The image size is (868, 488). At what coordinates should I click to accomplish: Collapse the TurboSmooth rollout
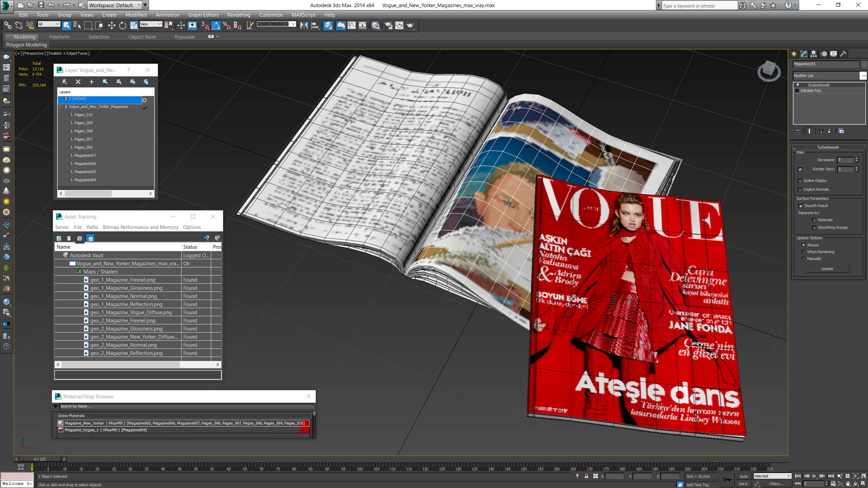pyautogui.click(x=828, y=147)
